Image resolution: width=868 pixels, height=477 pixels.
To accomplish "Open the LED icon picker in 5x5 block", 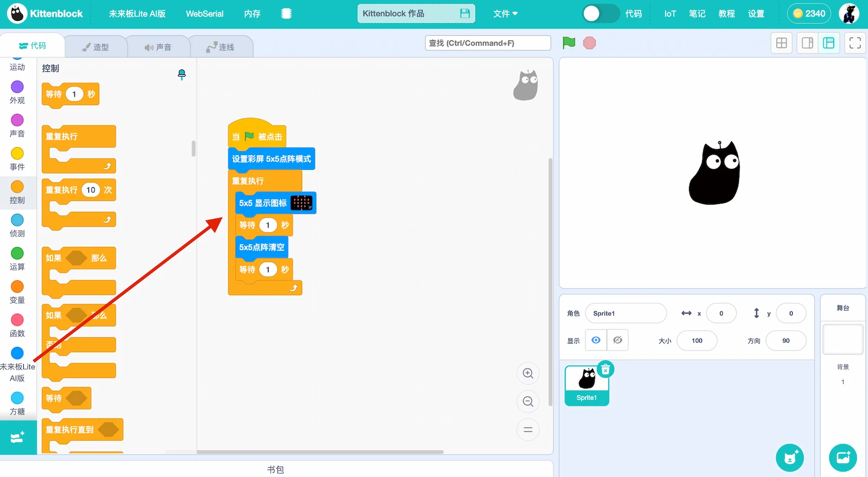I will click(302, 203).
